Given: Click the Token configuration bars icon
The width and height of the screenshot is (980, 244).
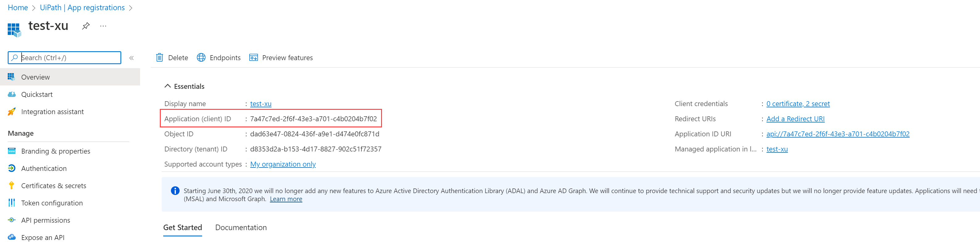Looking at the screenshot, I should pos(12,203).
